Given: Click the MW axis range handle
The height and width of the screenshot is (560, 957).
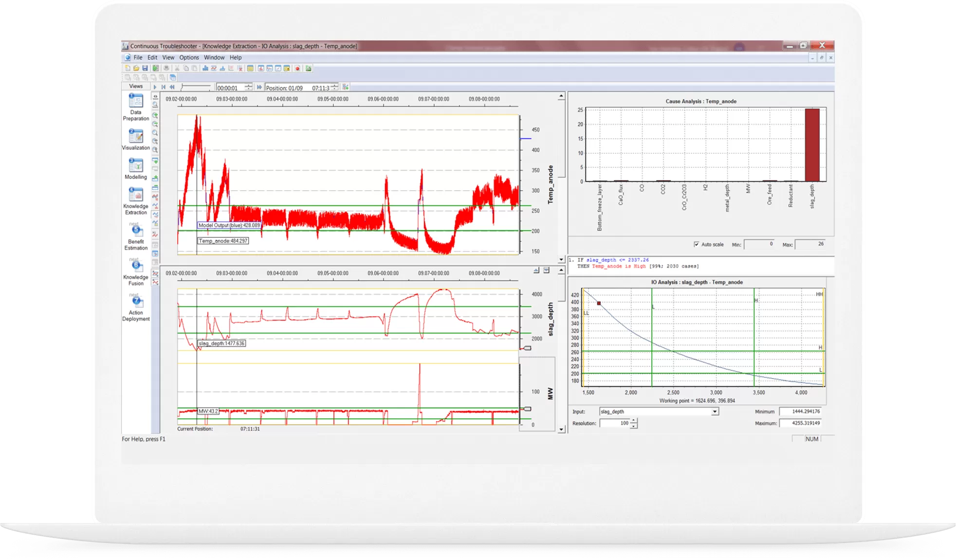Looking at the screenshot, I should [x=527, y=409].
